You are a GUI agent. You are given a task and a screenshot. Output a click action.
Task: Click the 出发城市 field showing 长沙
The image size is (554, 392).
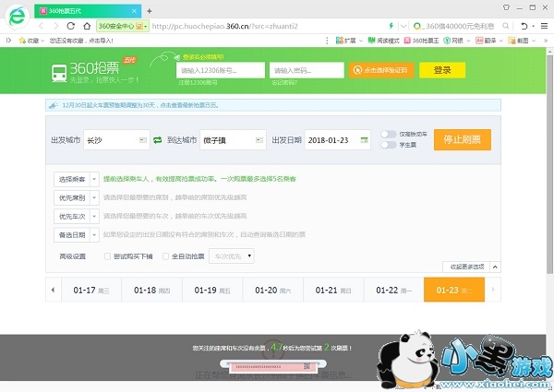coord(116,140)
